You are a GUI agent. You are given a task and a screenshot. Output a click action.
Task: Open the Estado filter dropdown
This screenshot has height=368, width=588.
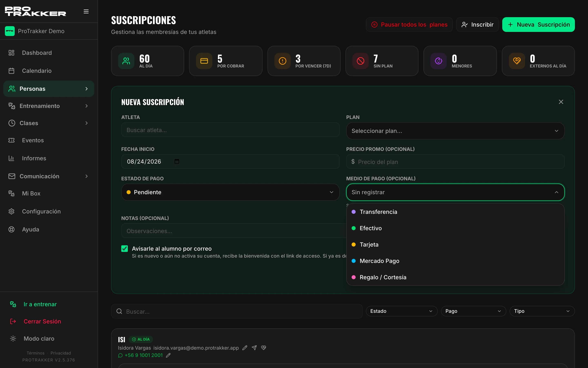[x=401, y=311]
